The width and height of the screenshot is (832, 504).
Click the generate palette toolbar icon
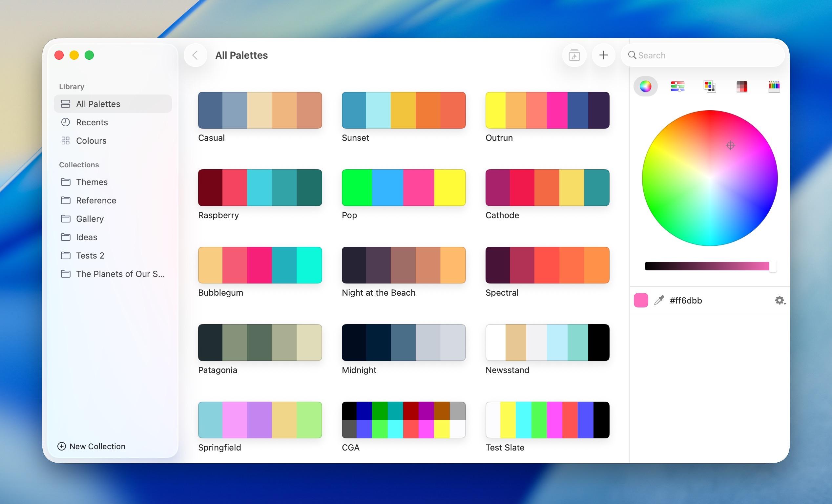(574, 55)
